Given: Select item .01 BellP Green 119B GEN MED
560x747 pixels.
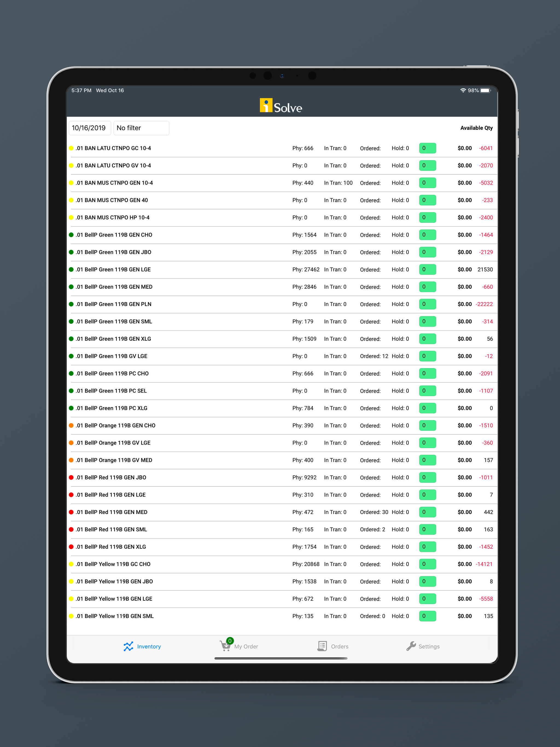Looking at the screenshot, I should [114, 287].
